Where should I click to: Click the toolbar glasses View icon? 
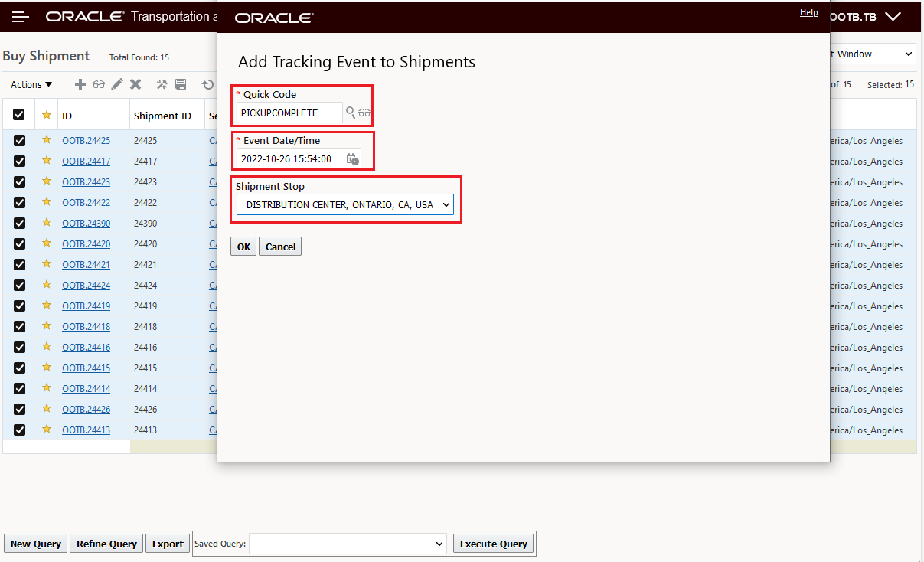pos(99,84)
